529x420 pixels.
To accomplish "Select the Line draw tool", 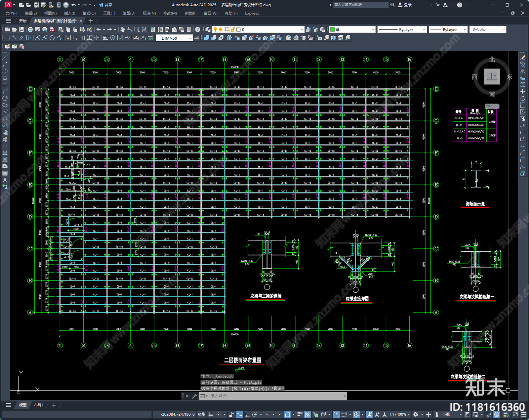I will (5, 58).
